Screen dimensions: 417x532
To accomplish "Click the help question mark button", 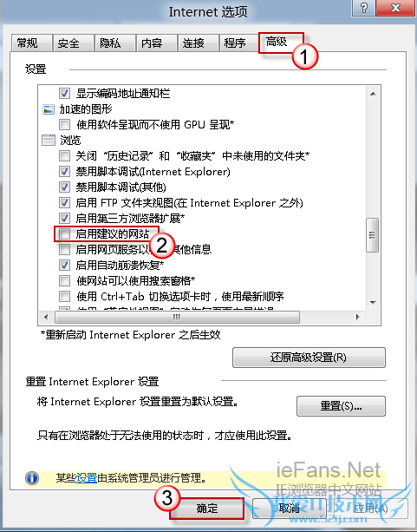I will (x=364, y=8).
